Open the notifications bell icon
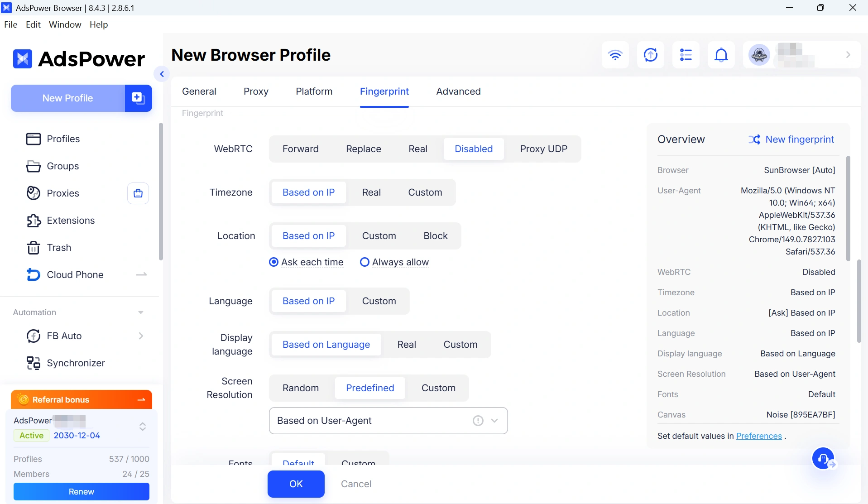 click(x=721, y=55)
